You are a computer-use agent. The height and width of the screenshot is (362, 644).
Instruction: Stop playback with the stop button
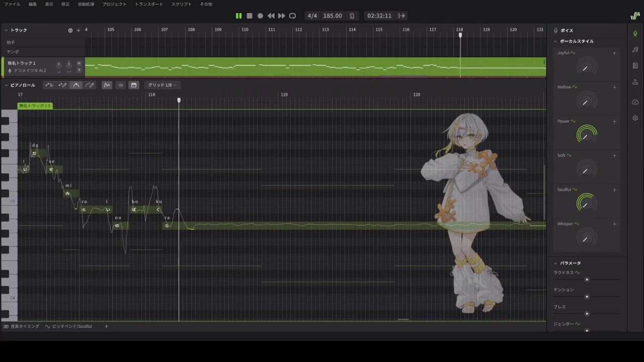tap(250, 16)
